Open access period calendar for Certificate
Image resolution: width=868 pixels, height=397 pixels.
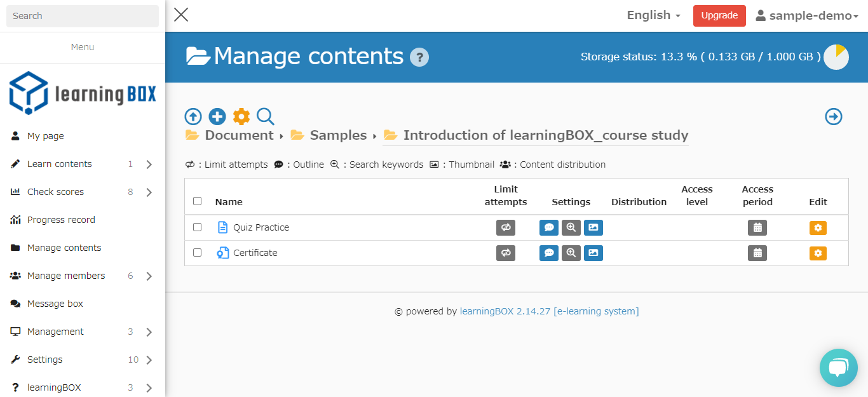point(757,253)
